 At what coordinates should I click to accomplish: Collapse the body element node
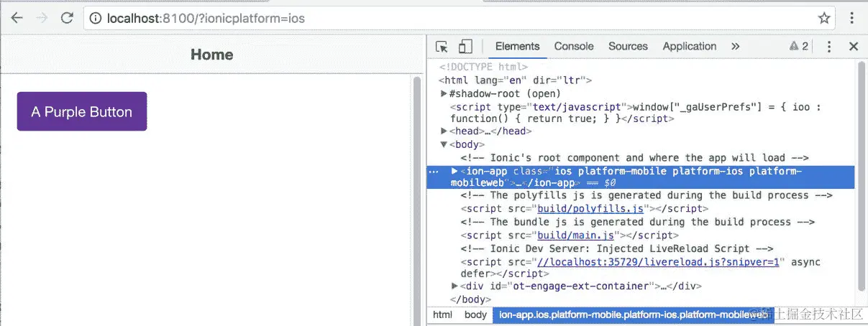tap(444, 144)
